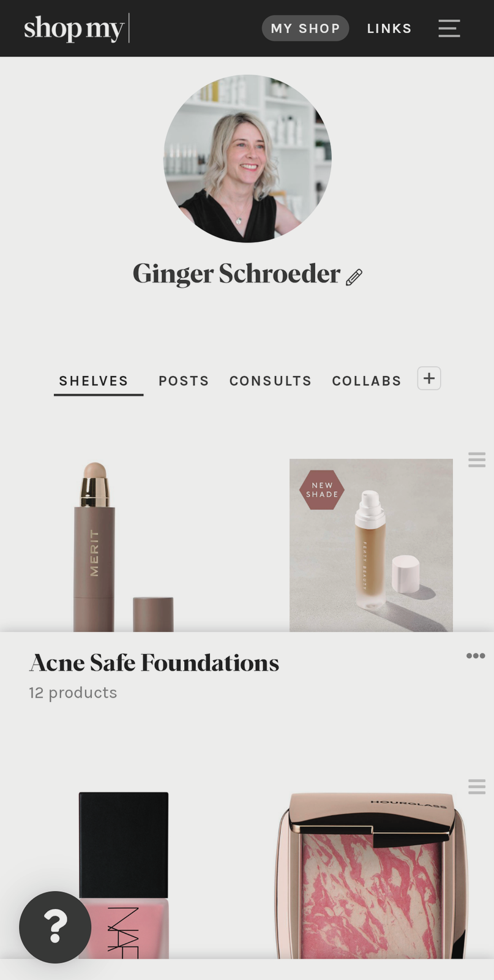Switch to the Consults tab
The height and width of the screenshot is (980, 494).
pyautogui.click(x=271, y=381)
